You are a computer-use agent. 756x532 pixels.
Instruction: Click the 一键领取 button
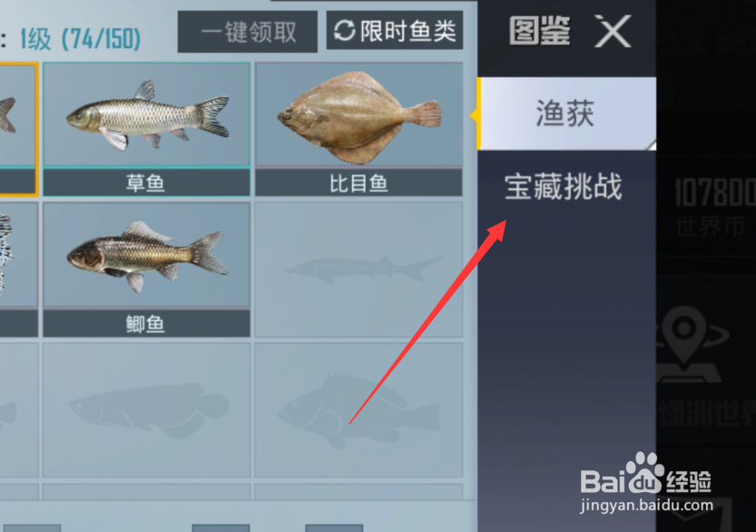coord(248,32)
